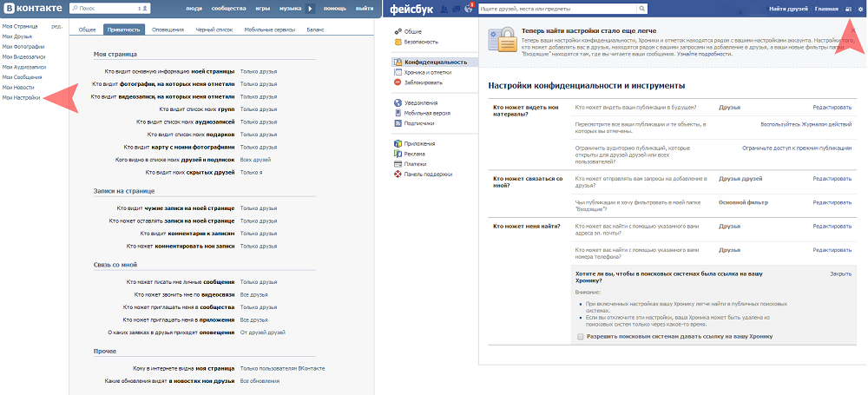The width and height of the screenshot is (868, 395).
Task: Open 'Мои Настройки' in VK sidebar
Action: 22,99
